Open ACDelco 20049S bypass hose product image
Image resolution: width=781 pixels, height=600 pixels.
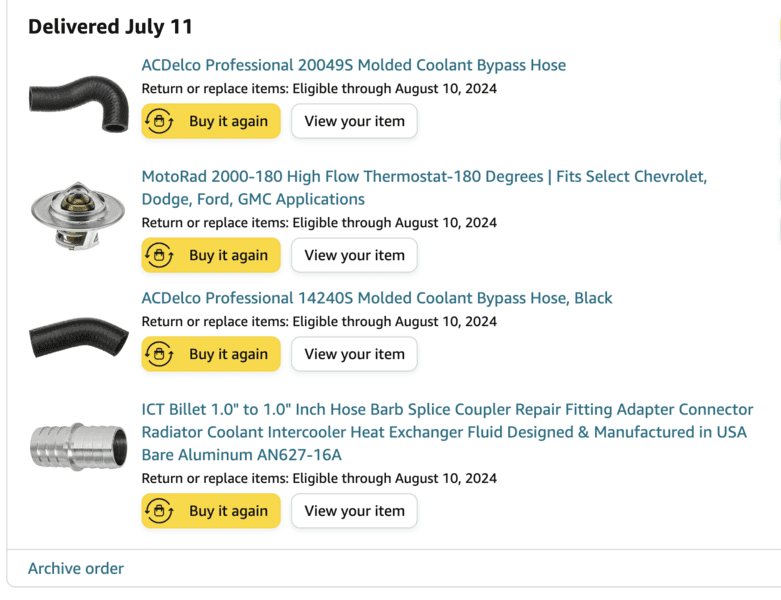(x=78, y=98)
